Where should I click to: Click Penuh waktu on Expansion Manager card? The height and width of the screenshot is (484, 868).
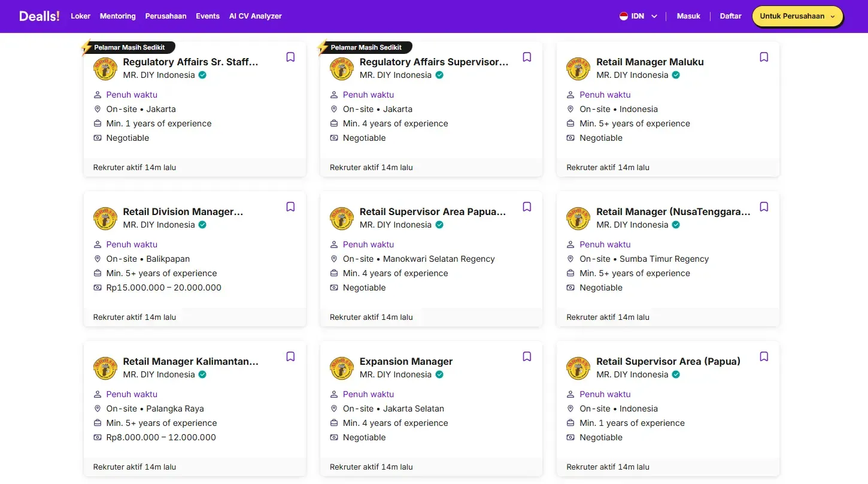coord(368,394)
